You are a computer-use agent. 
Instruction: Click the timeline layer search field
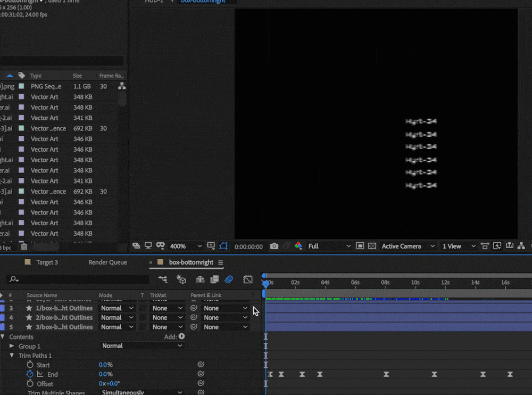[x=78, y=279]
